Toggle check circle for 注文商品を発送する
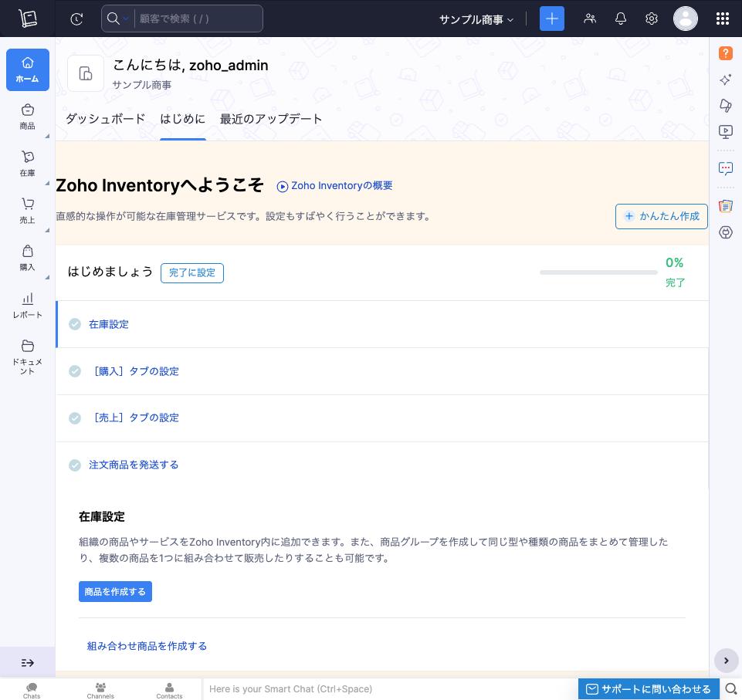The width and height of the screenshot is (742, 700). [75, 465]
